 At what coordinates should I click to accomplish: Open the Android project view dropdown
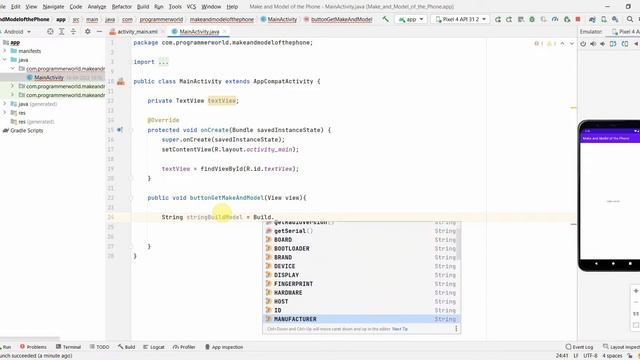[16, 31]
